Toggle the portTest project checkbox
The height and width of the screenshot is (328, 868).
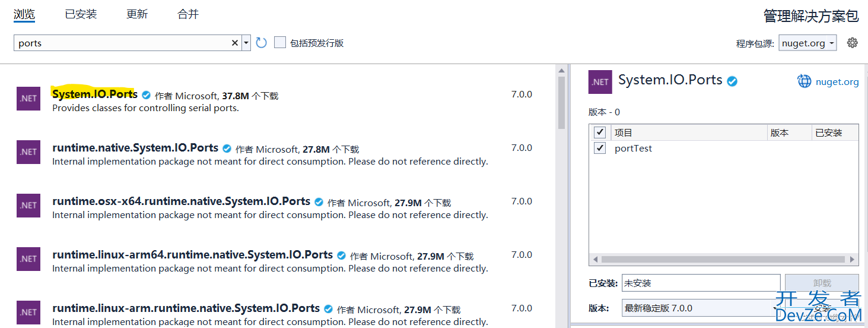click(x=599, y=148)
